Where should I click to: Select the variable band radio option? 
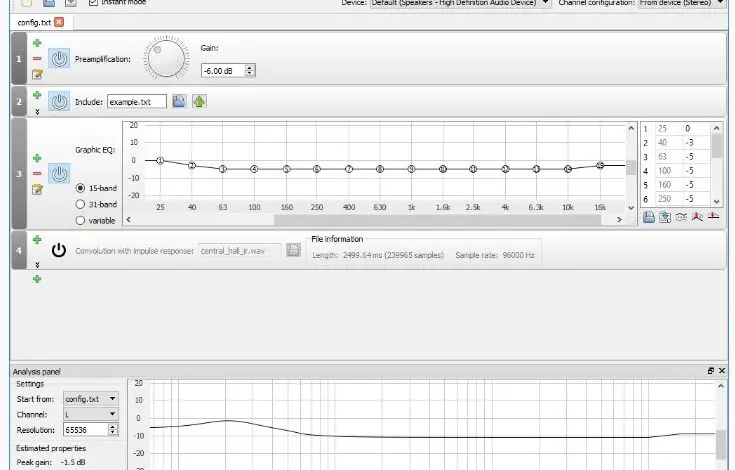tap(80, 220)
